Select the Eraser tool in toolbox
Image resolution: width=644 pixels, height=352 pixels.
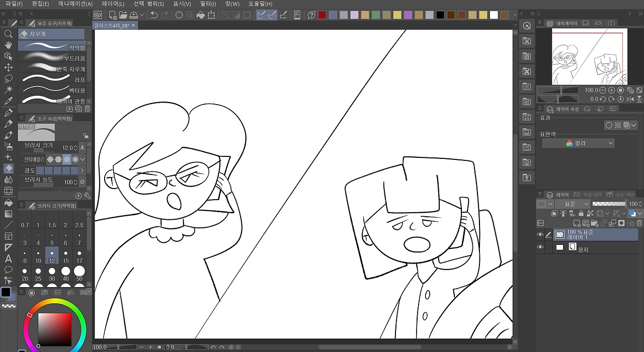coord(8,168)
